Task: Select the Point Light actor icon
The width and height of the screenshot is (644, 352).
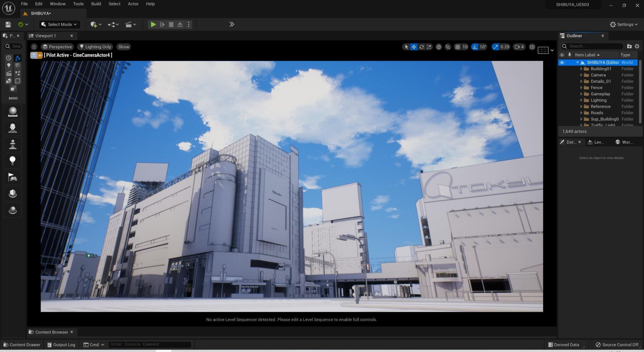Action: click(x=13, y=161)
